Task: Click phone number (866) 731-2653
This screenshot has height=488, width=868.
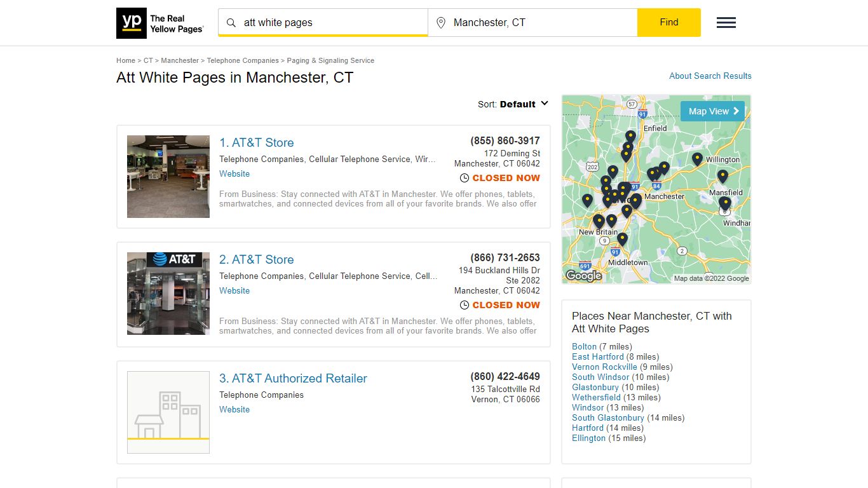Action: point(505,258)
